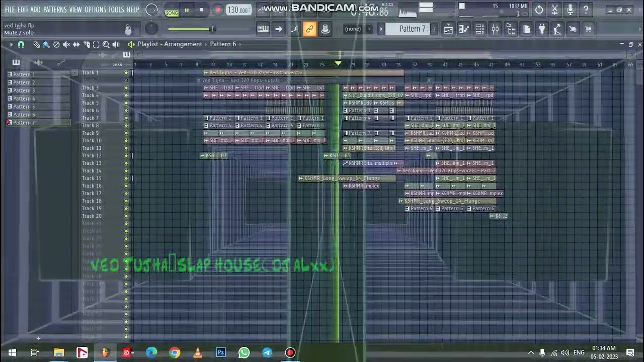Open the Piano roll view button
This screenshot has width=644, height=362.
pyautogui.click(x=464, y=29)
